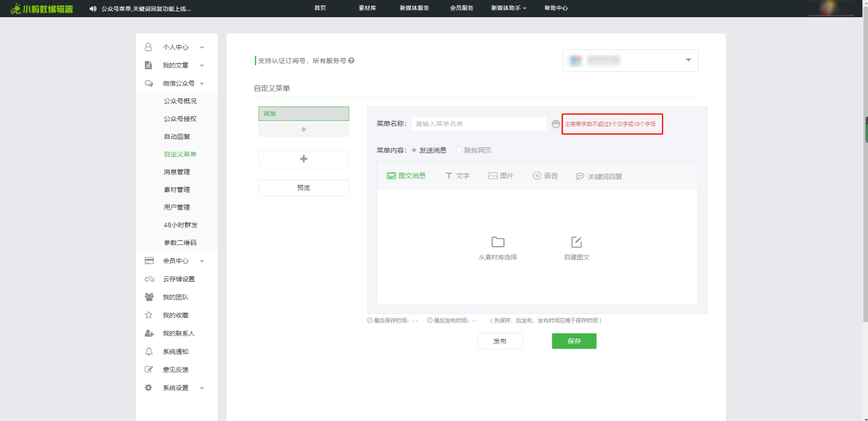The width and height of the screenshot is (868, 421).
Task: Click the 意见反馈 edit icon
Action: click(149, 369)
